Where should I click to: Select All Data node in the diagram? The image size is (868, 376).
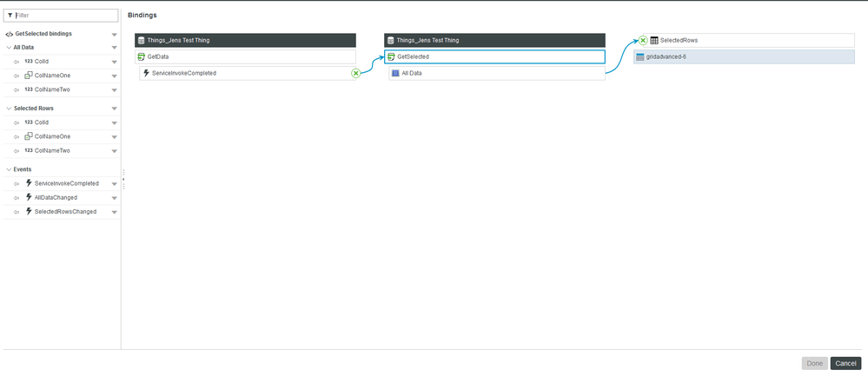(497, 73)
